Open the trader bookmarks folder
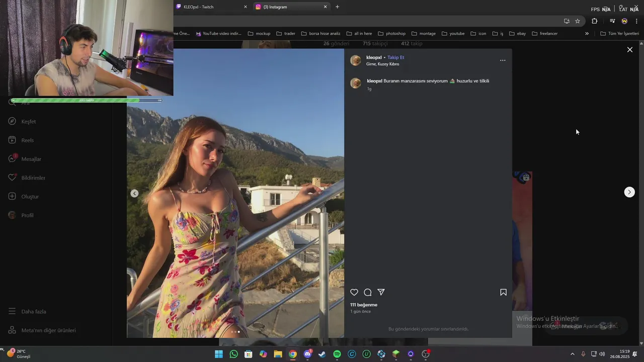The width and height of the screenshot is (644, 362). click(x=286, y=34)
